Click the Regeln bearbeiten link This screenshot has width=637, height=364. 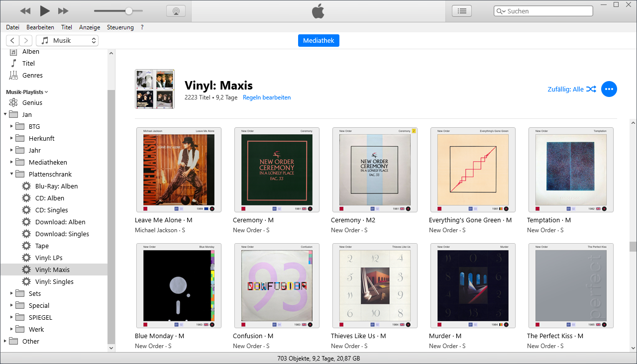coord(267,97)
